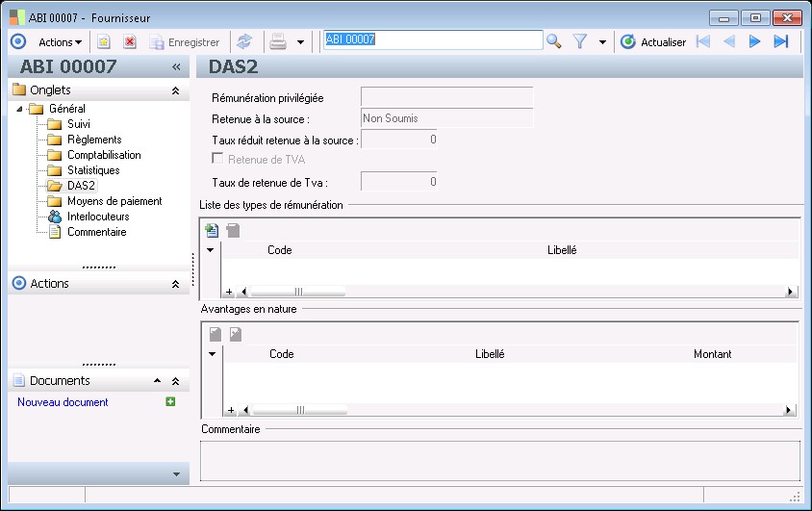Viewport: 812px width, 511px height.
Task: Go to the next record arrow
Action: tap(755, 41)
